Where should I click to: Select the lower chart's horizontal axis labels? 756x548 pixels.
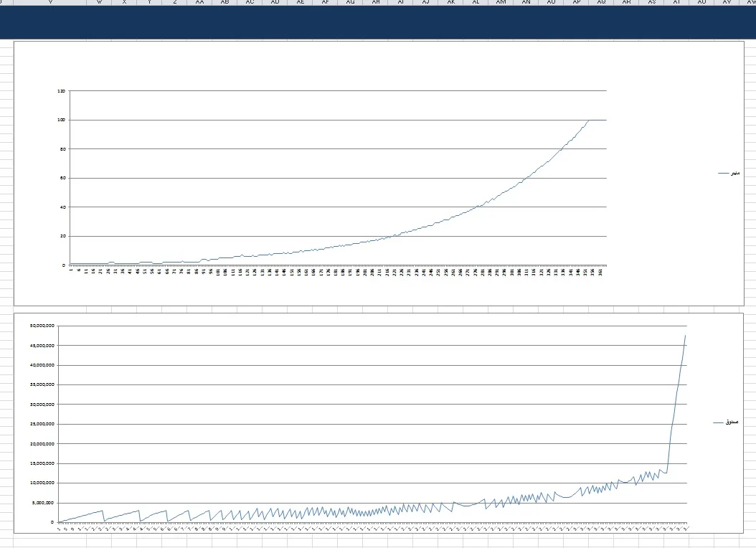[373, 529]
